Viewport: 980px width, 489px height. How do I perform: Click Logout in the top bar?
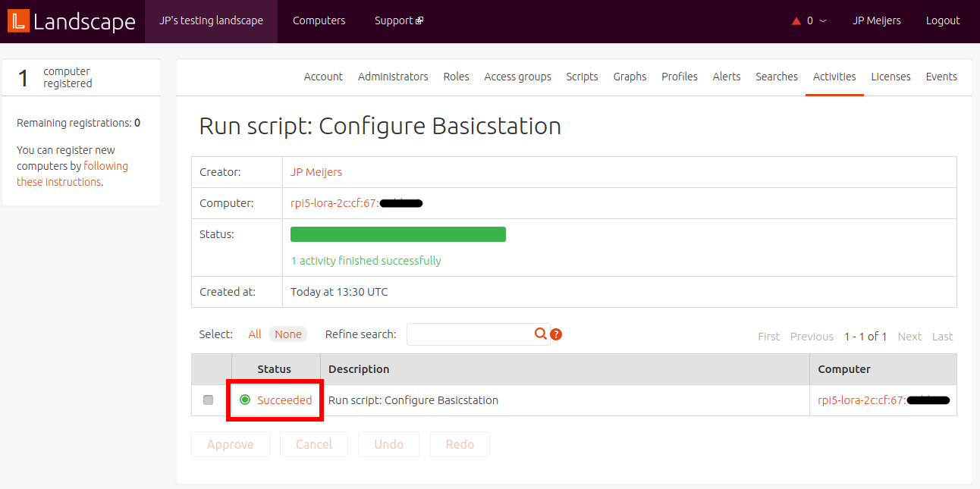pyautogui.click(x=943, y=21)
